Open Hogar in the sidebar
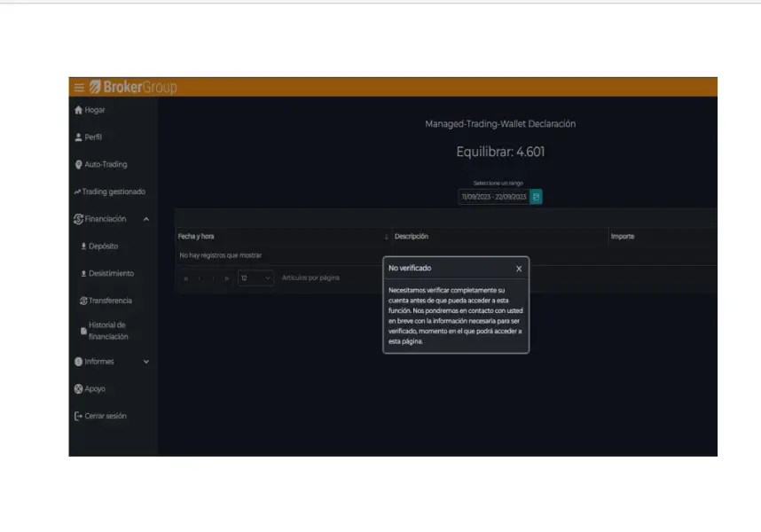The image size is (761, 532). point(94,110)
